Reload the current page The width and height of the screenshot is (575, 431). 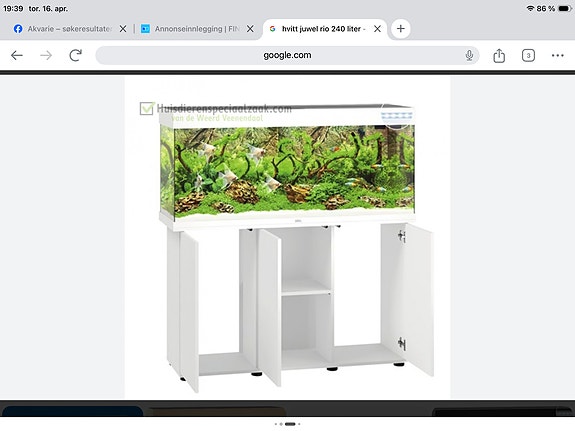tap(76, 55)
